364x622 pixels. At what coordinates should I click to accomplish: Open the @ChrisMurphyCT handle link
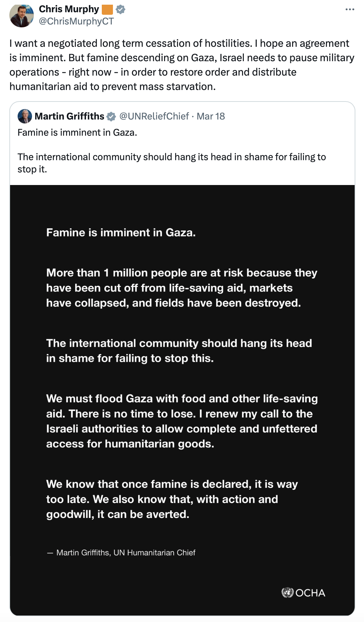pyautogui.click(x=76, y=21)
